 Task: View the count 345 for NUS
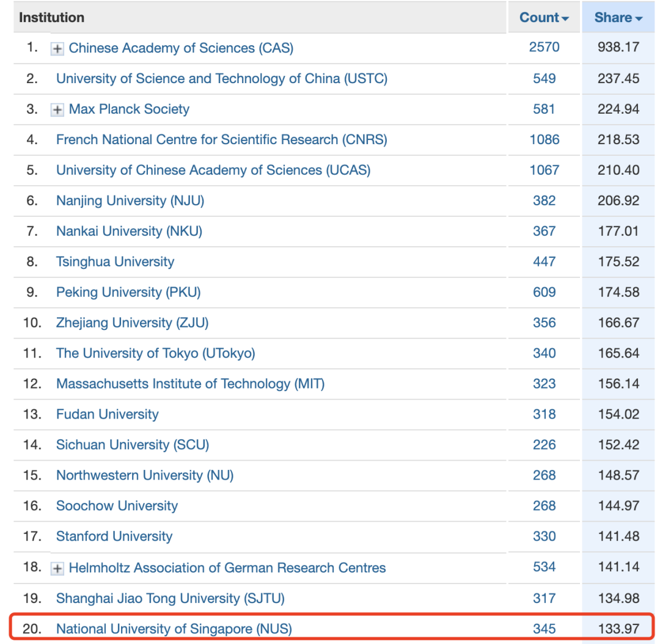tap(543, 629)
